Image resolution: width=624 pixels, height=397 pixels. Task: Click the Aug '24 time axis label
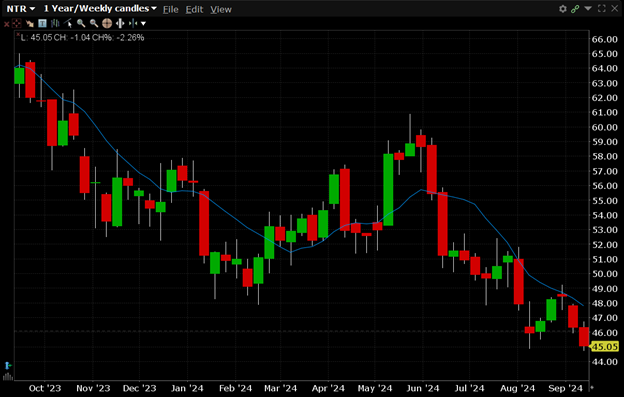[517, 388]
